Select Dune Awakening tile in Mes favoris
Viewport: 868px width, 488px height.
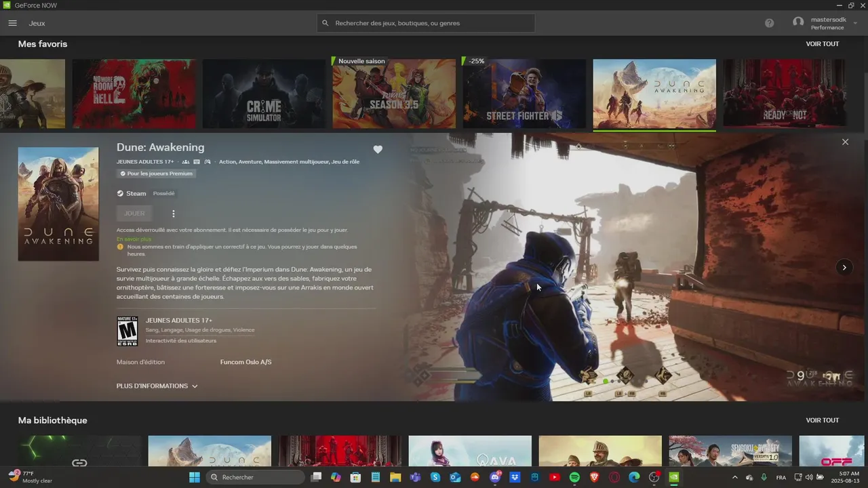point(654,94)
